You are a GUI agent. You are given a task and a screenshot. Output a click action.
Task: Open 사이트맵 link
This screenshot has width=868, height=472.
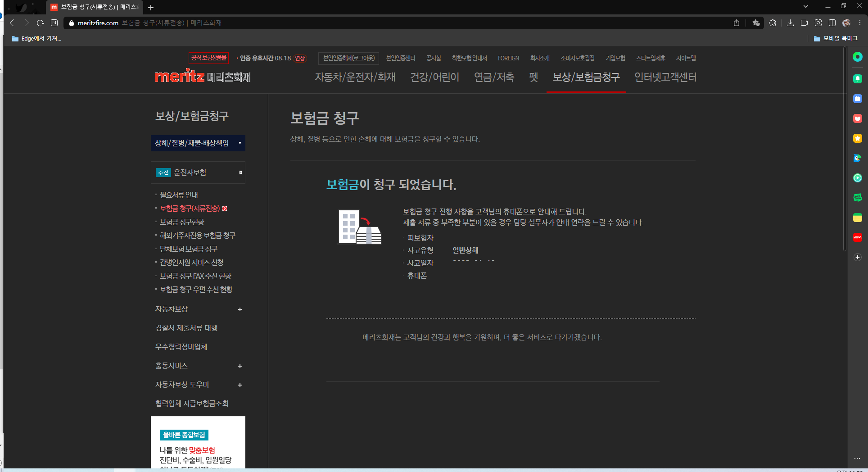click(x=686, y=58)
